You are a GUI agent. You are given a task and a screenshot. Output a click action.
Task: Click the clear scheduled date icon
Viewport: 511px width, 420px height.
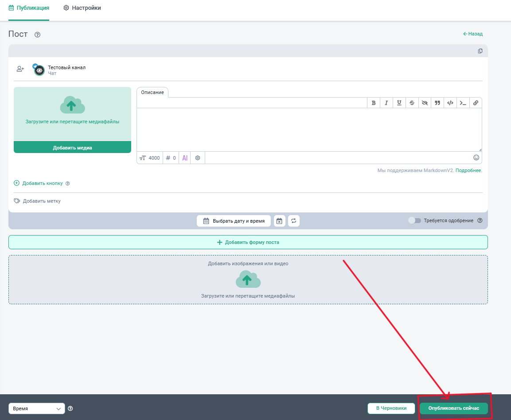pos(279,221)
